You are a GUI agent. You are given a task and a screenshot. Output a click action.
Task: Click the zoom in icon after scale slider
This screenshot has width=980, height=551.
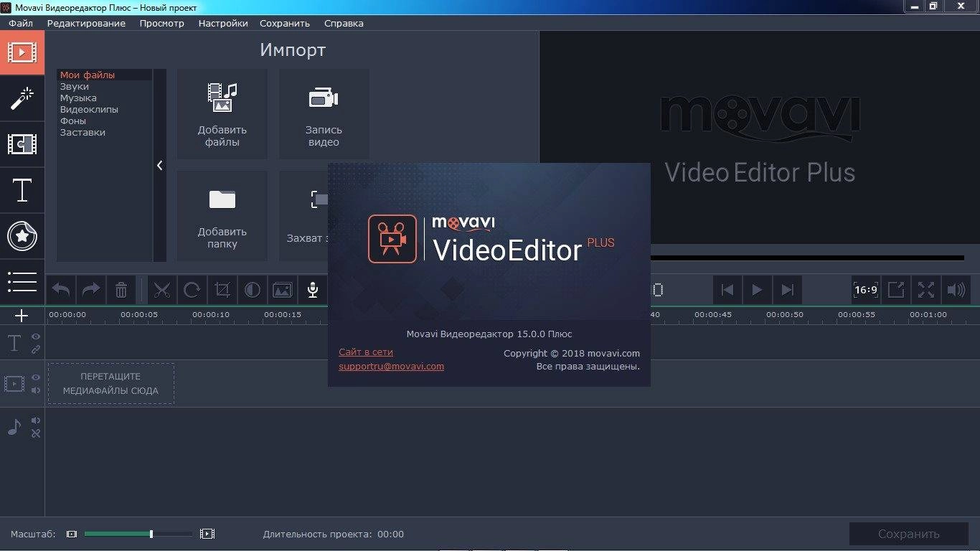207,534
